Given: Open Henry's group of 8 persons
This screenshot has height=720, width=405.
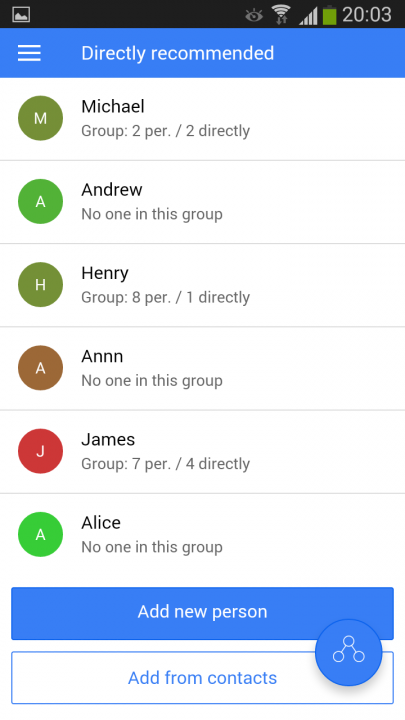Looking at the screenshot, I should pyautogui.click(x=202, y=285).
